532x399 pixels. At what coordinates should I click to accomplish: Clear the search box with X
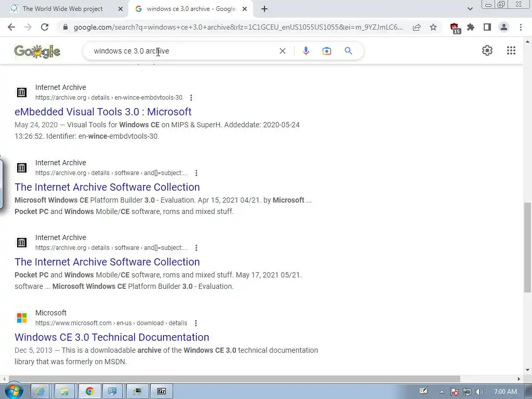[x=282, y=51]
